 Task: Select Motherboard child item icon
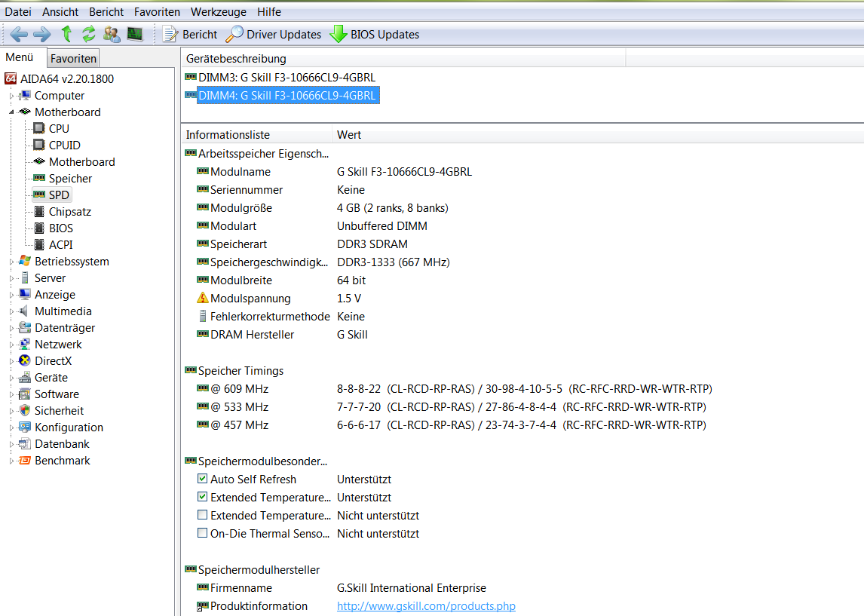click(39, 161)
